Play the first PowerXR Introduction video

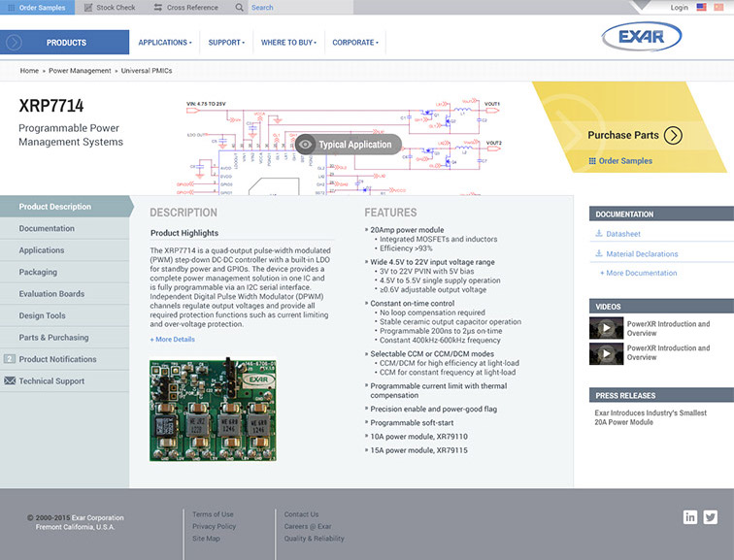(606, 328)
